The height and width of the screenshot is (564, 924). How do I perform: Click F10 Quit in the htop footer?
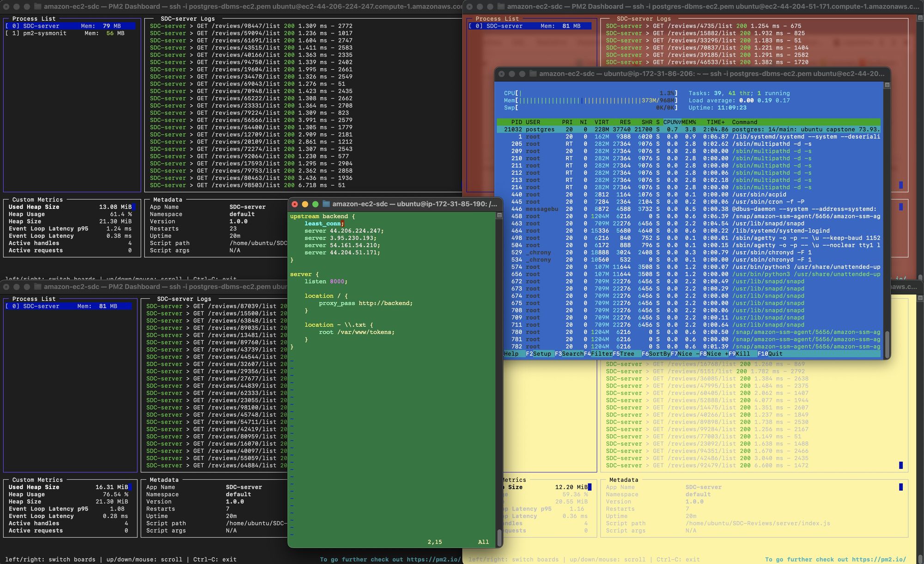tap(770, 354)
